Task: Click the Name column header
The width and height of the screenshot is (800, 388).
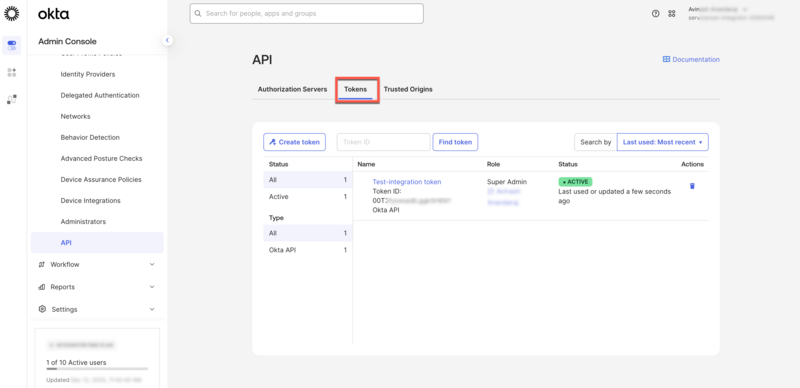Action: click(x=366, y=164)
